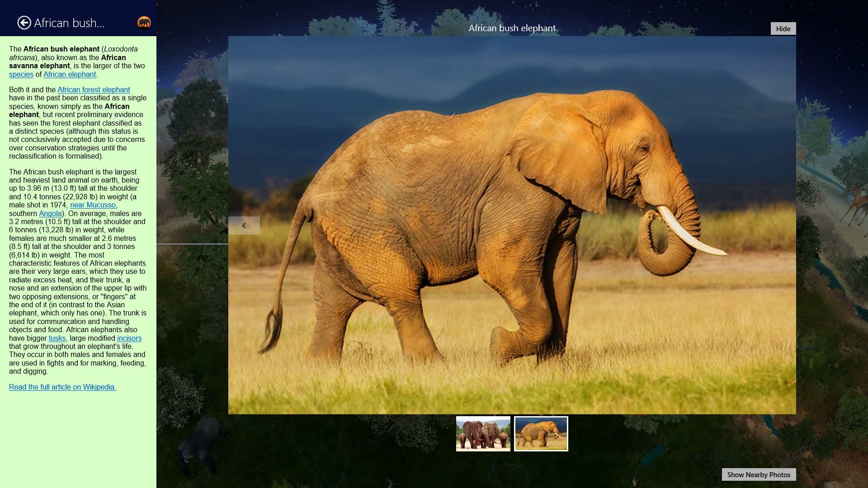Follow the "tusks" link
The width and height of the screenshot is (868, 488).
click(x=57, y=338)
